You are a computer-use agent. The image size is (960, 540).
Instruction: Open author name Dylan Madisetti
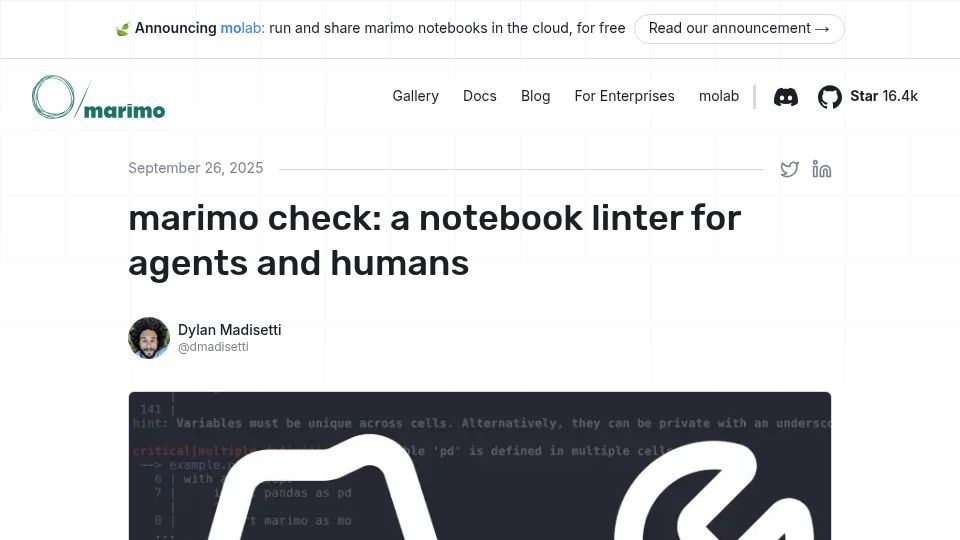click(230, 330)
